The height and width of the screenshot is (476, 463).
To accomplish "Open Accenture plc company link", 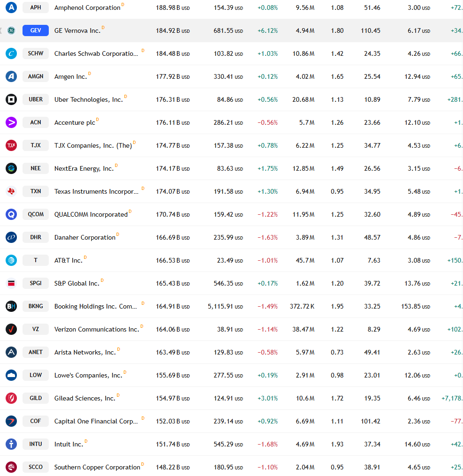I will point(75,123).
